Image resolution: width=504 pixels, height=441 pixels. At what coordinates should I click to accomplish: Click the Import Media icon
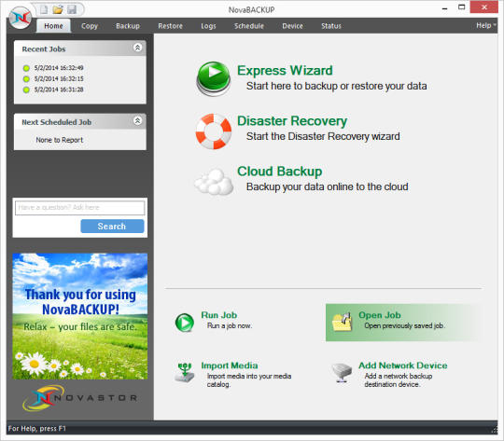(x=185, y=372)
